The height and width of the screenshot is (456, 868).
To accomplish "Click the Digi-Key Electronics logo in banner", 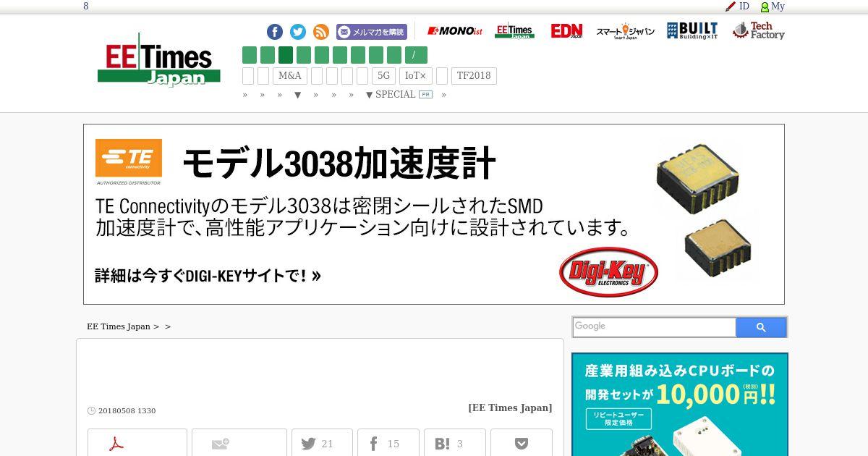I will click(x=608, y=272).
